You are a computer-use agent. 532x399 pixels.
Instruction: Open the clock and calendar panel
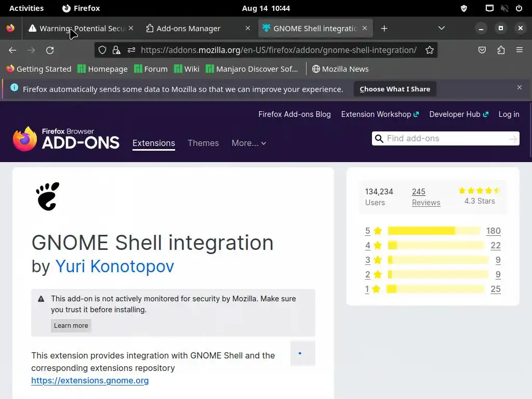266,8
